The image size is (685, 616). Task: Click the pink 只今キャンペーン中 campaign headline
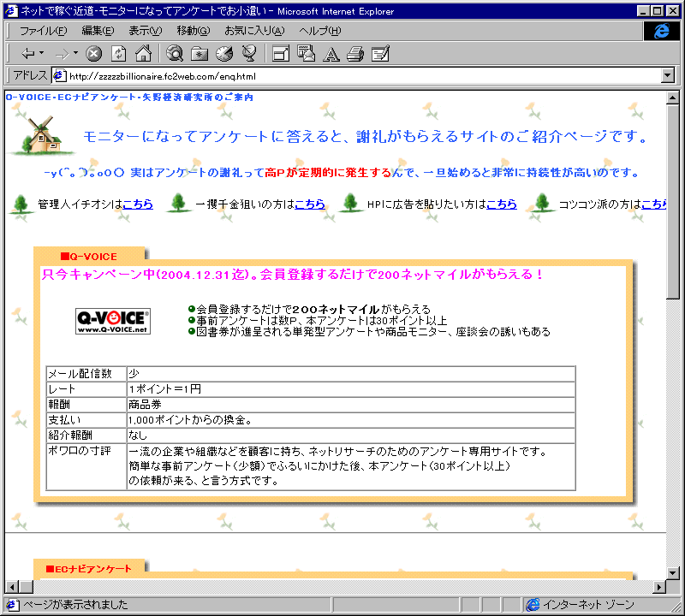click(x=293, y=275)
